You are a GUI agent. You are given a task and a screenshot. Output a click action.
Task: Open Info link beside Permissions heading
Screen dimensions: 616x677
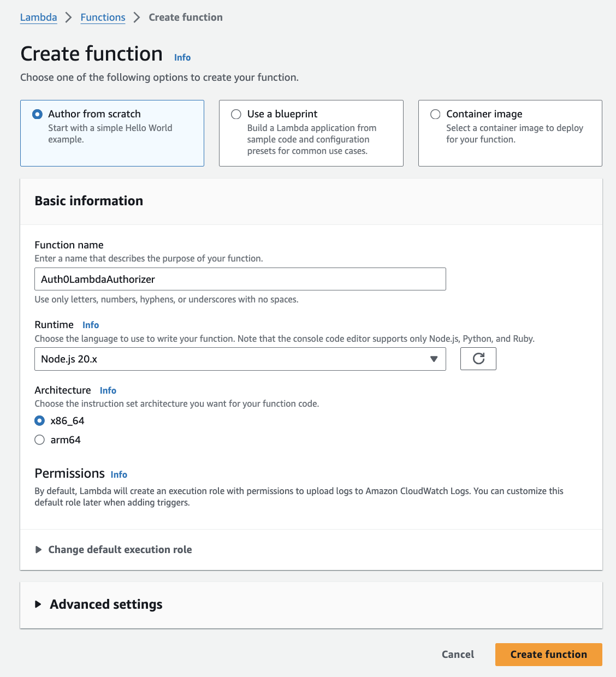pyautogui.click(x=119, y=474)
